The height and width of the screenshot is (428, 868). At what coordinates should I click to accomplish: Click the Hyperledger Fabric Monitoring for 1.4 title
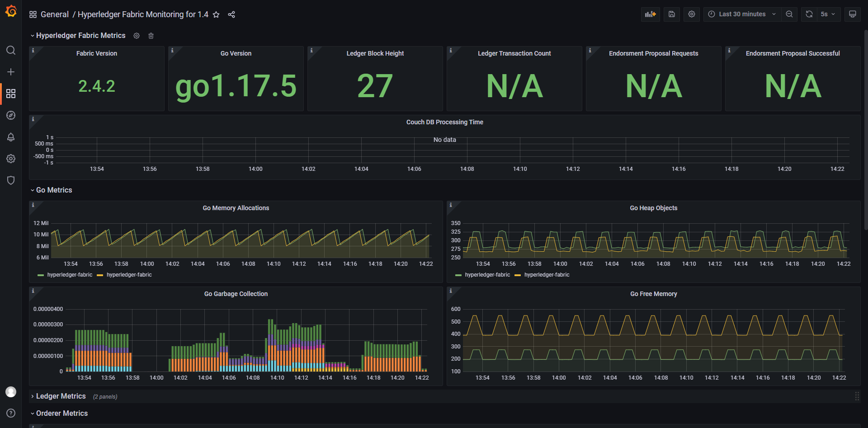pyautogui.click(x=143, y=14)
